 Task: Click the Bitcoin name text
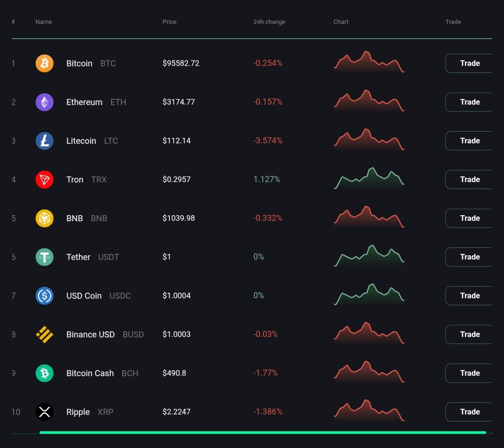(79, 63)
